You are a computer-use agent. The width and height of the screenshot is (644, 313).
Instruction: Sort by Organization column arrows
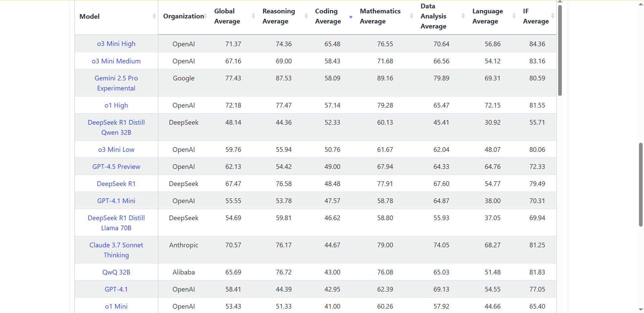(x=206, y=16)
